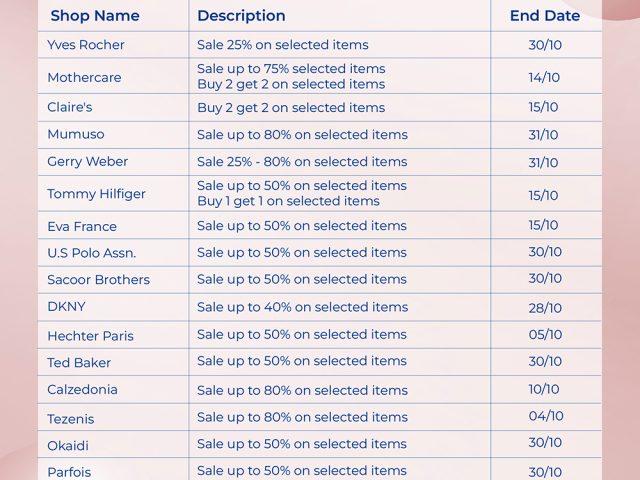Click the Shop Name column header
This screenshot has width=640, height=480.
95,16
